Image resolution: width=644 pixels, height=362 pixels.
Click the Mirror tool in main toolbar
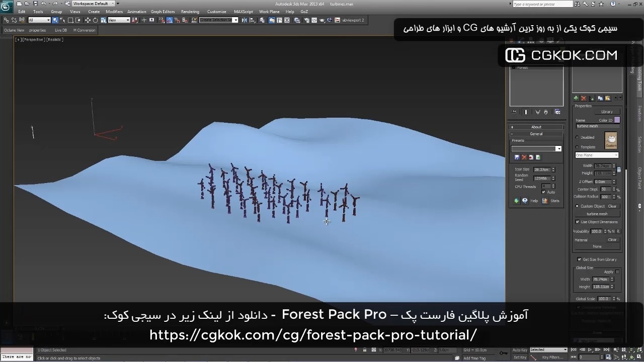pyautogui.click(x=245, y=20)
